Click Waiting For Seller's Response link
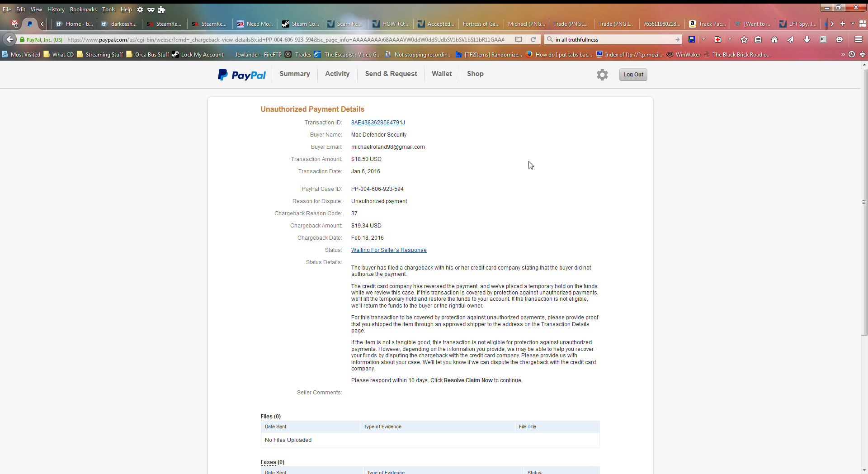 [389, 250]
